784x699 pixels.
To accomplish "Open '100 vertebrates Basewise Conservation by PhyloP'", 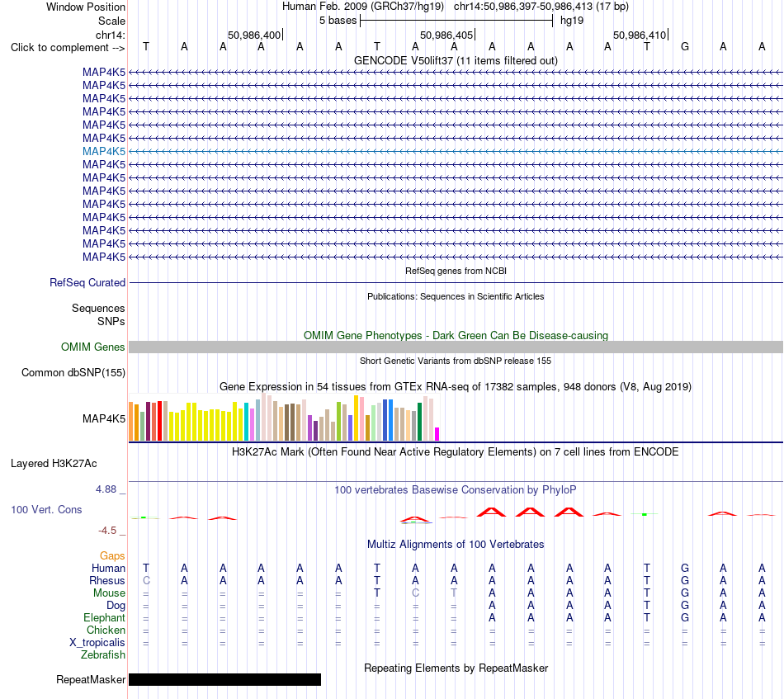I will [x=456, y=490].
